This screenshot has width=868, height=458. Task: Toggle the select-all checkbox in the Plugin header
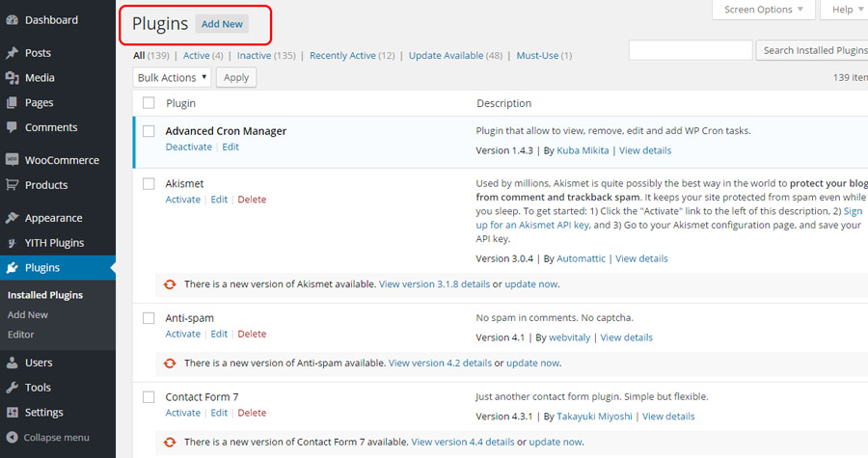click(149, 103)
